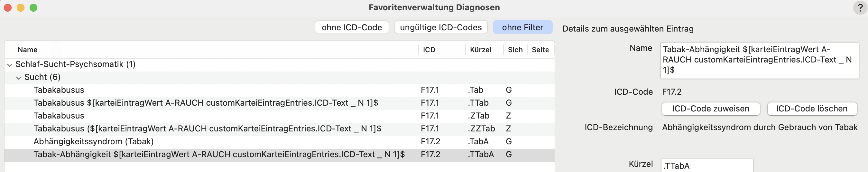Click into the Name text field
The image size is (868, 172).
[x=760, y=60]
